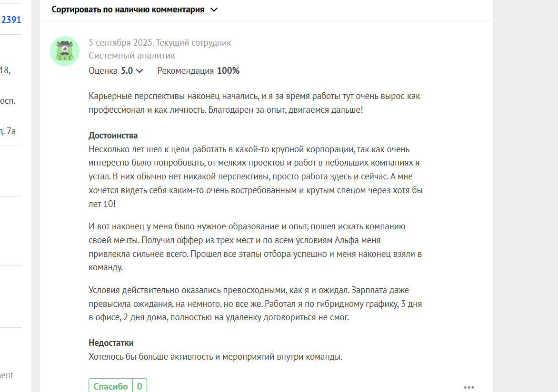Click the "Карьерные перспективы наконец начались" summary paragraph
The height and width of the screenshot is (392, 558).
click(x=254, y=103)
